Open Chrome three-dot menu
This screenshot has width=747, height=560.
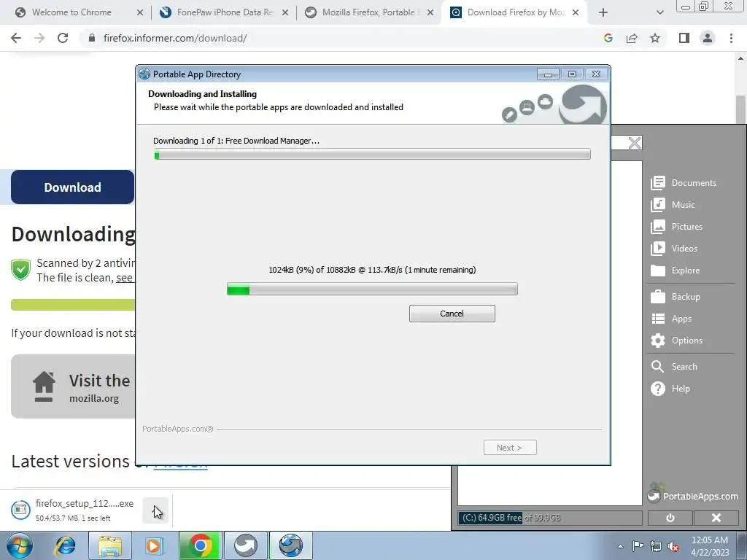(731, 38)
